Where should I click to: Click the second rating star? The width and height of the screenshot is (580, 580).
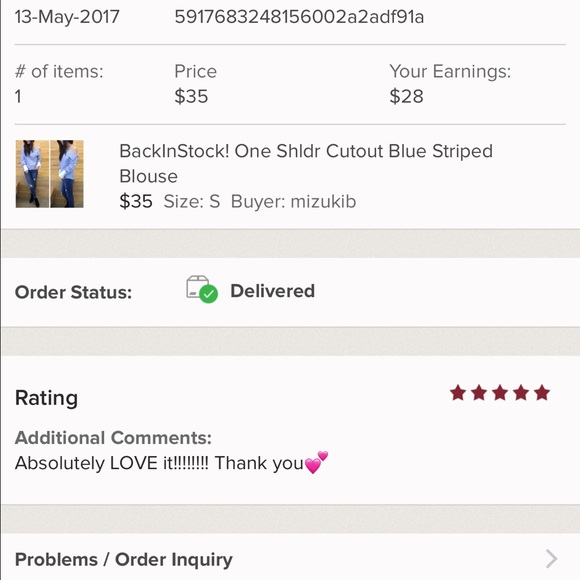[479, 392]
